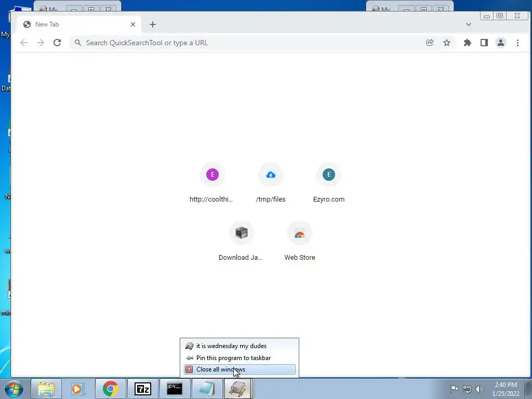Switch to Chrome taskbar icon

click(x=110, y=389)
